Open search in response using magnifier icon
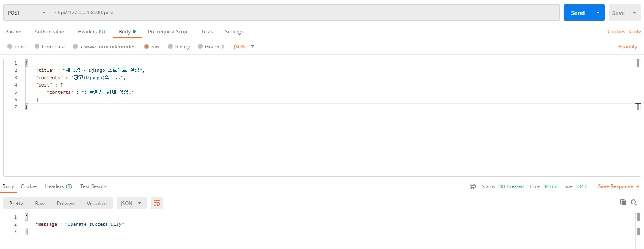Image resolution: width=644 pixels, height=249 pixels. pyautogui.click(x=634, y=202)
